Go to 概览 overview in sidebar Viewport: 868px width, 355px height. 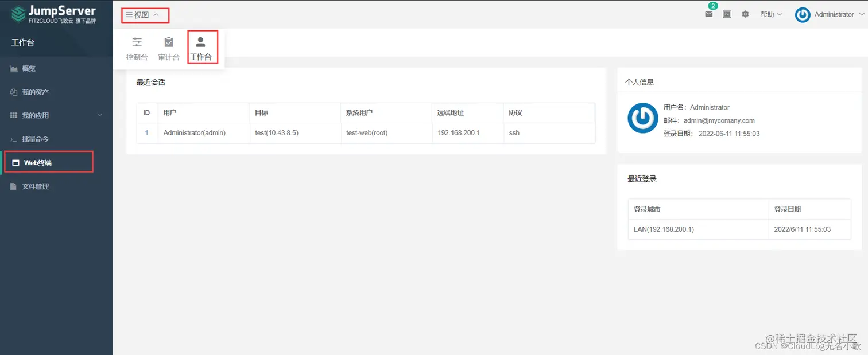[56, 68]
